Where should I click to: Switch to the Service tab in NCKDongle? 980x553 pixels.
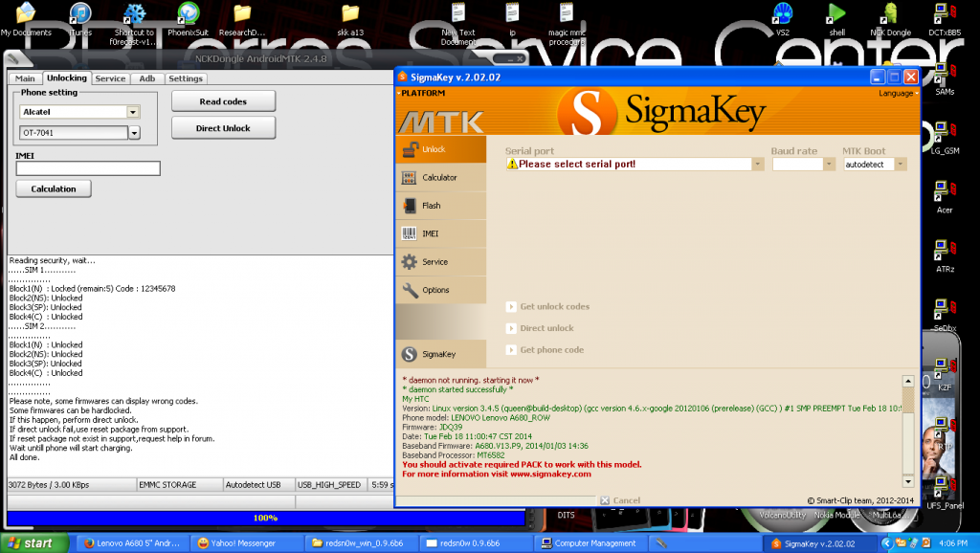110,78
